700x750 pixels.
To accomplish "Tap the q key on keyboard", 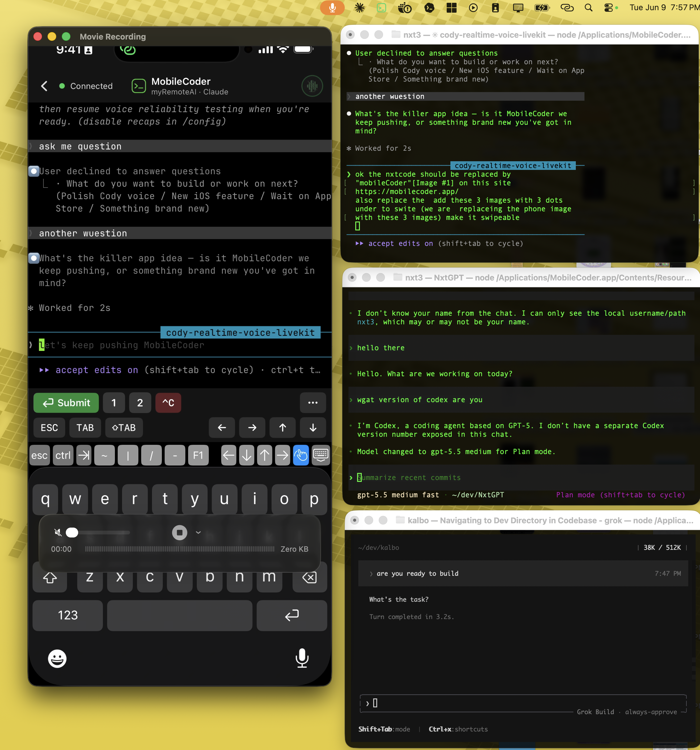I will tap(45, 499).
